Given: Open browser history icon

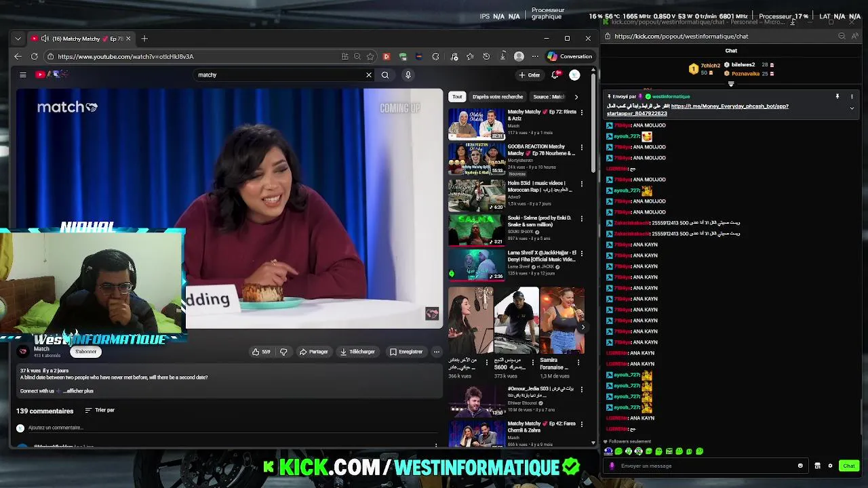Looking at the screenshot, I should (486, 56).
